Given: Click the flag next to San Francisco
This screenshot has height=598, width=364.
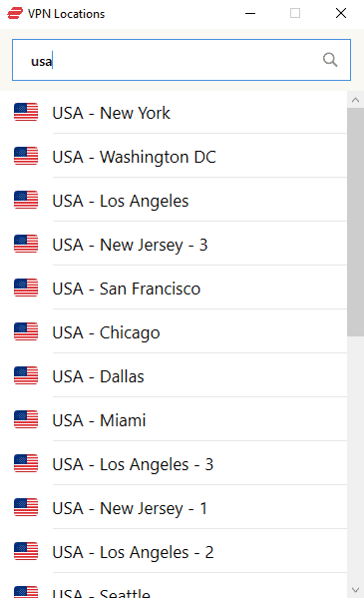Looking at the screenshot, I should coord(26,288).
